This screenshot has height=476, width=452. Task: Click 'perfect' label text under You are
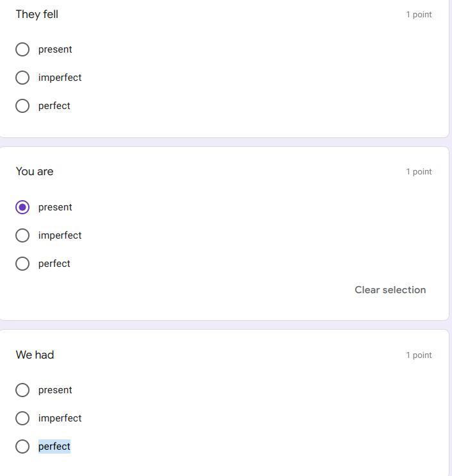coord(54,264)
